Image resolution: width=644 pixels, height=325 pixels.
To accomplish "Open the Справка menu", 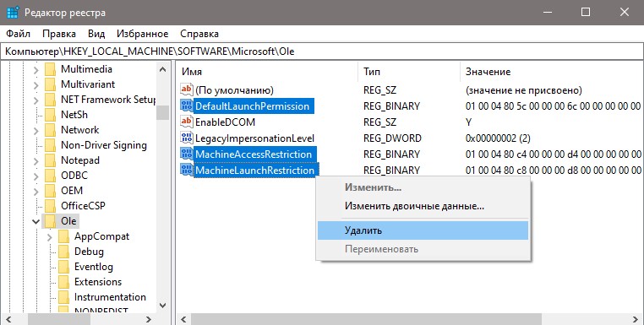I will 199,34.
